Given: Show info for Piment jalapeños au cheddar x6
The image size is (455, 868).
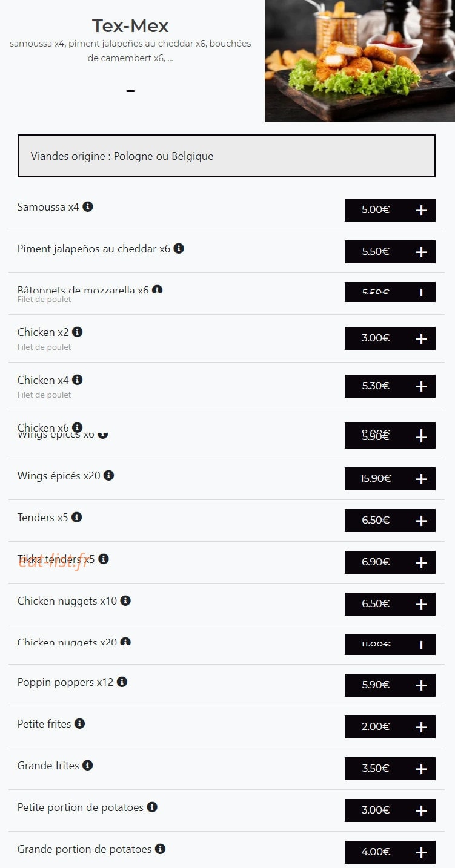Looking at the screenshot, I should click(179, 249).
